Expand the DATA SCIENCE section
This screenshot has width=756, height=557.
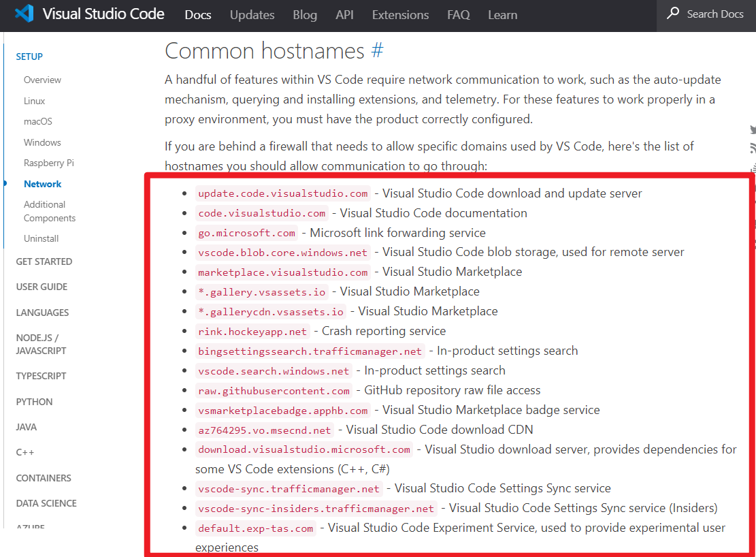pyautogui.click(x=46, y=503)
